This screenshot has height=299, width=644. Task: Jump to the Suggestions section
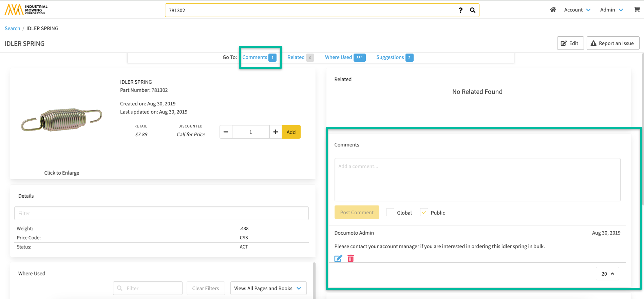390,57
